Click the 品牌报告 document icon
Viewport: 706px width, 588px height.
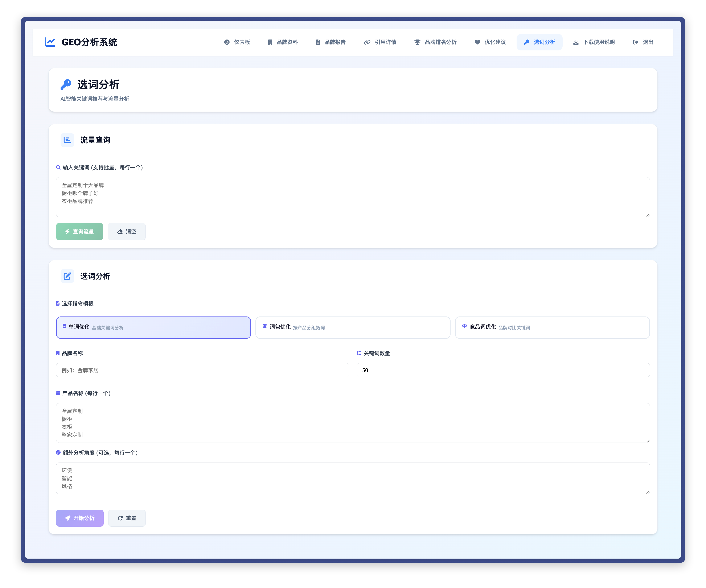pyautogui.click(x=318, y=42)
